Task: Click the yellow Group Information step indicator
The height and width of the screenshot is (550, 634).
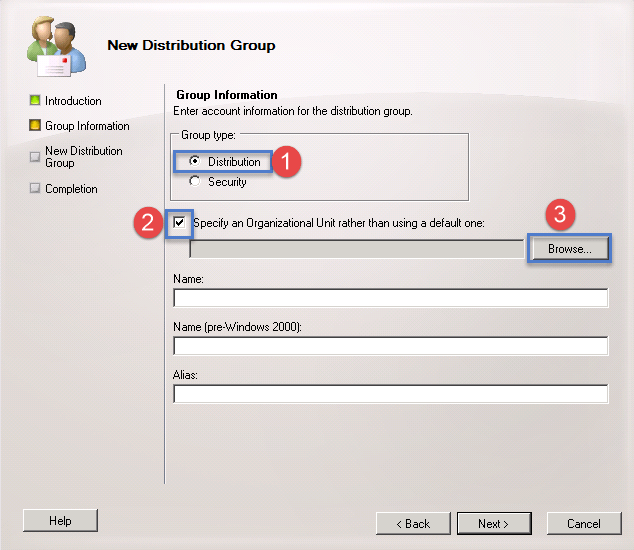Action: tap(34, 126)
